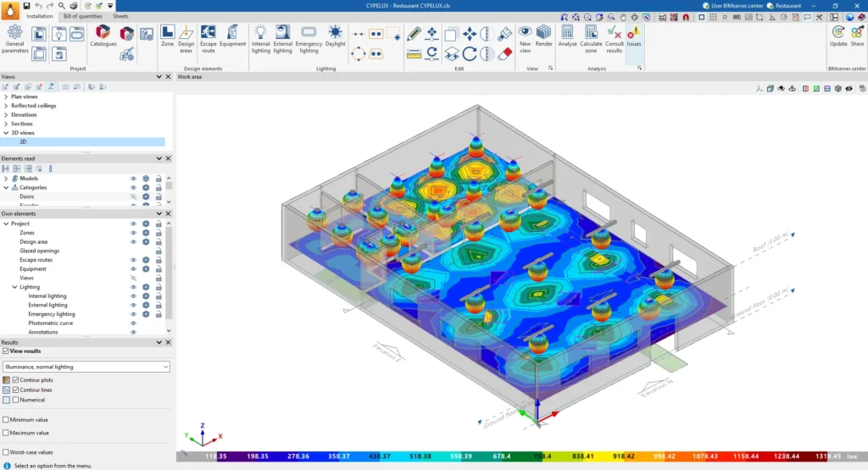This screenshot has height=470, width=868.
Task: Open the CYPELUX application menu button
Action: click(x=10, y=10)
